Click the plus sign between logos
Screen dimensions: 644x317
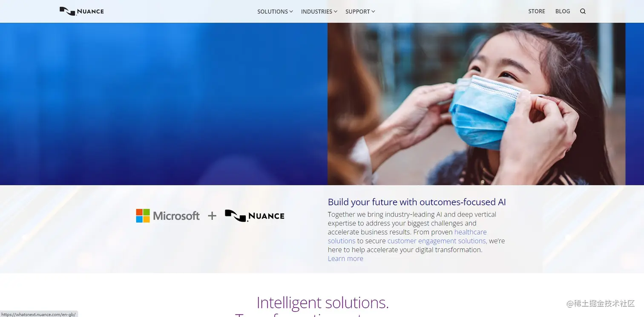pos(212,216)
